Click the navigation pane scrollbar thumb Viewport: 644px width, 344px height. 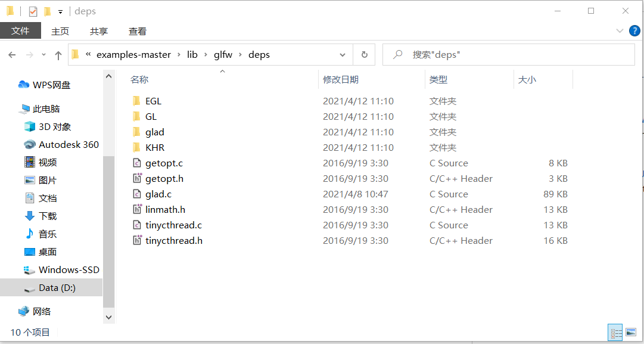click(108, 232)
